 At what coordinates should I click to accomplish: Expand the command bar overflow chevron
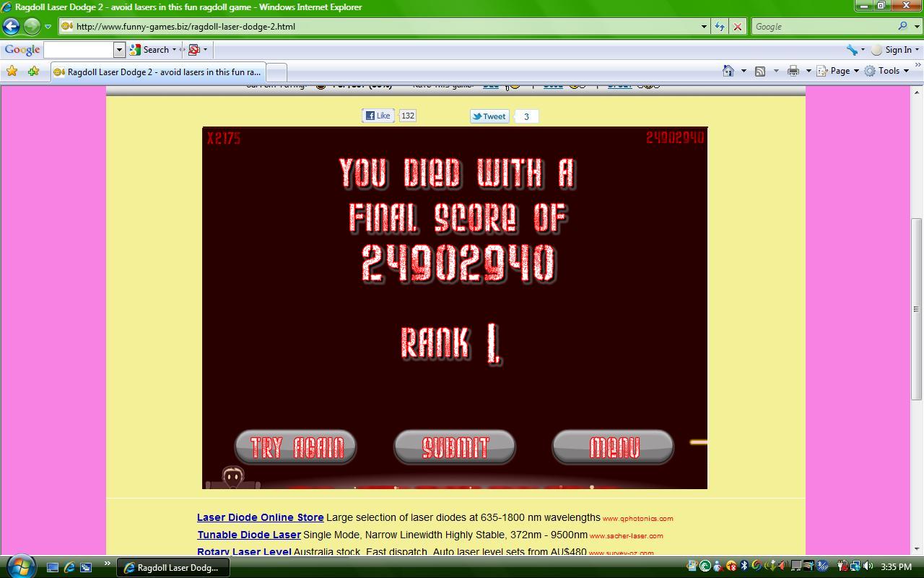(918, 65)
